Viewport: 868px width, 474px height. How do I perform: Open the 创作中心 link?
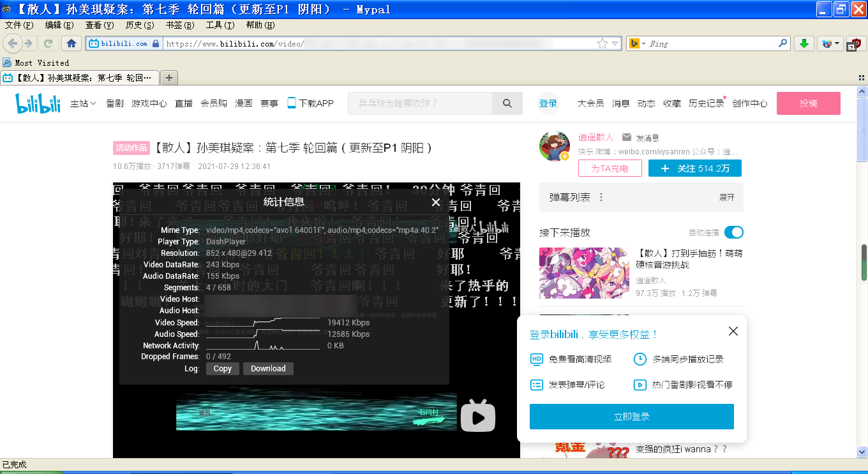[750, 103]
